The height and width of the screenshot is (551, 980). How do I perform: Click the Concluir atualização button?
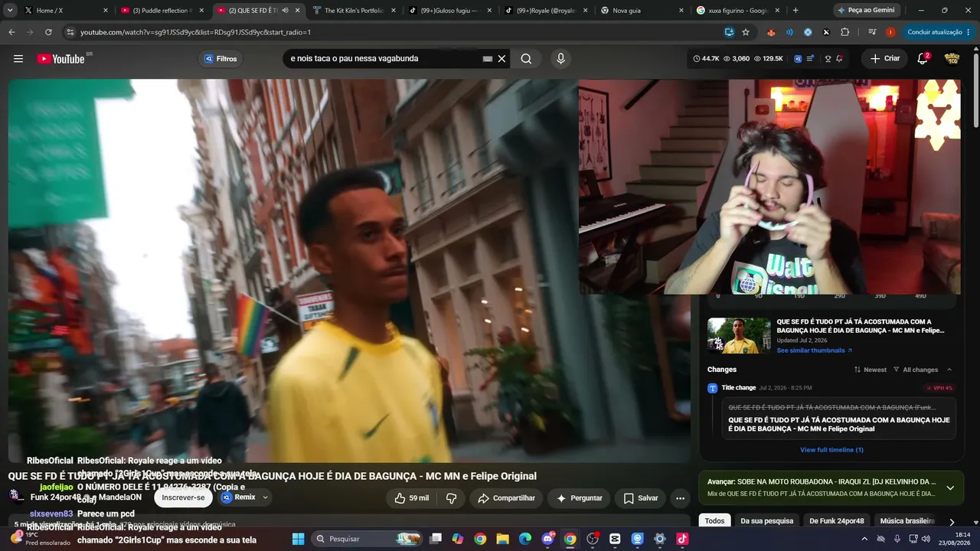[x=933, y=32]
